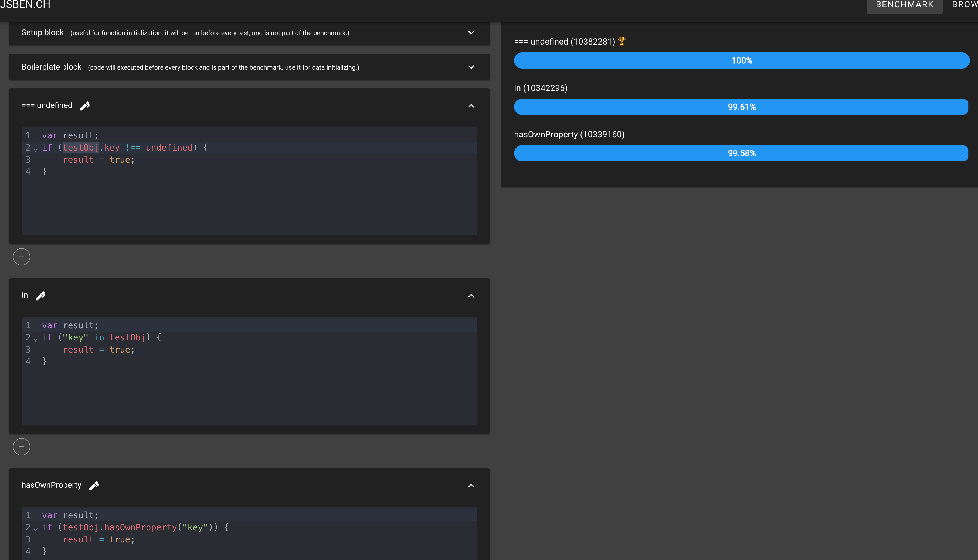978x560 pixels.
Task: Remove the 'in' test case block
Action: tap(22, 446)
